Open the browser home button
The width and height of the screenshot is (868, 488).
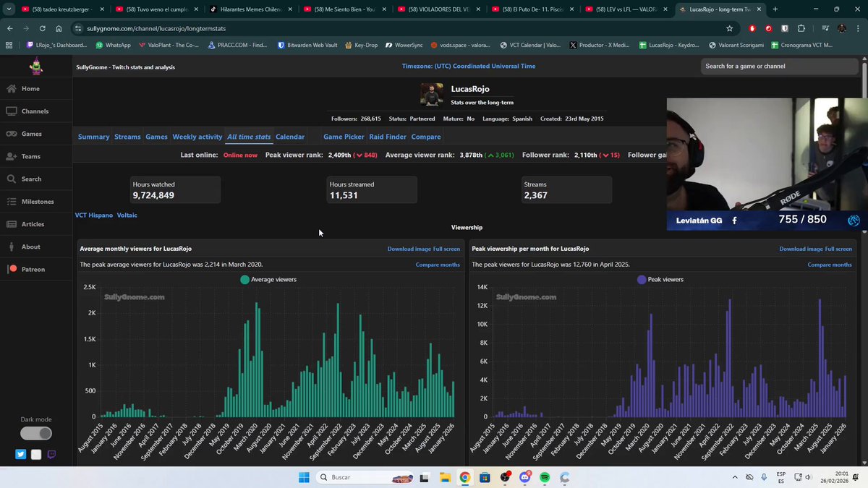pos(59,28)
